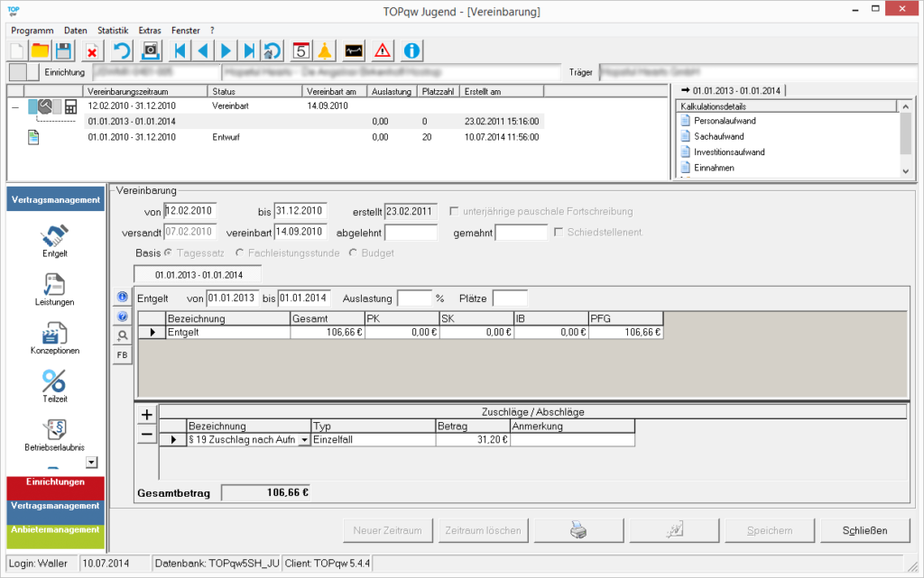Image resolution: width=924 pixels, height=578 pixels.
Task: Collapse the 12.02.2010 agreement tree row
Action: (x=15, y=106)
